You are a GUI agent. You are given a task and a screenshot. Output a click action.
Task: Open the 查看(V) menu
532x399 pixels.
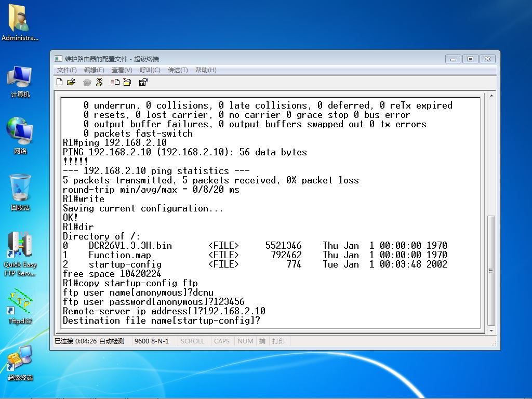coord(122,70)
